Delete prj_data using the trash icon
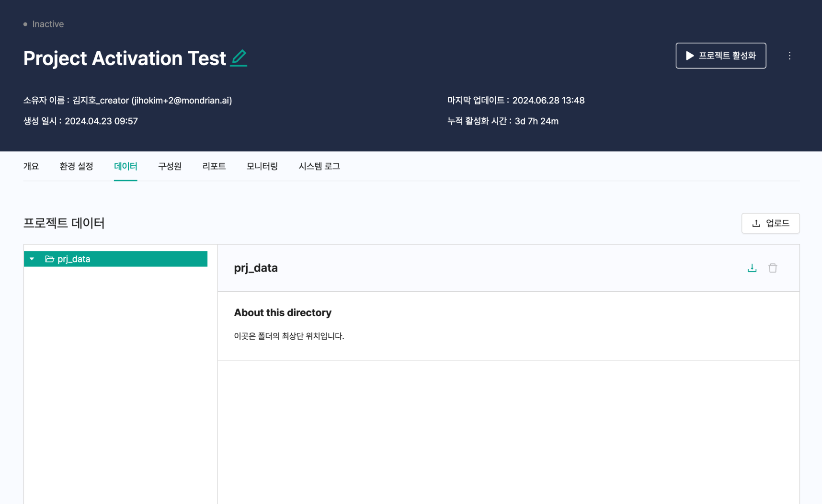Viewport: 822px width, 504px height. tap(773, 268)
